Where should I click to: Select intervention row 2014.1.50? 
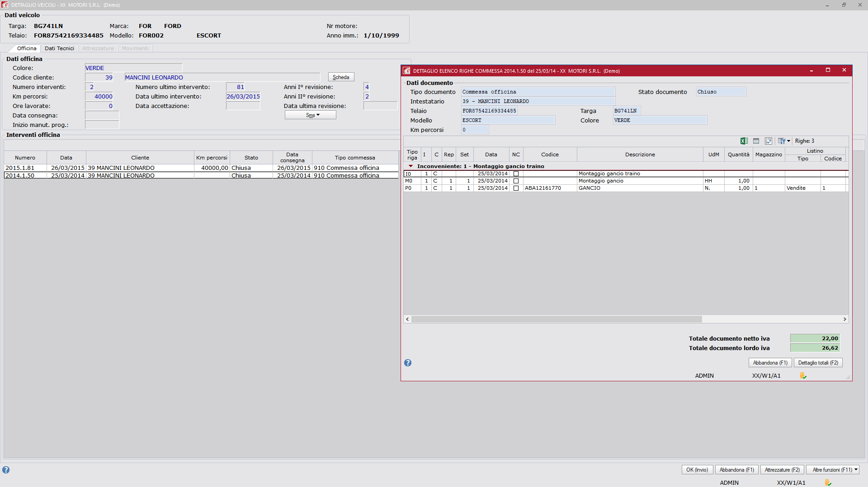pyautogui.click(x=201, y=175)
